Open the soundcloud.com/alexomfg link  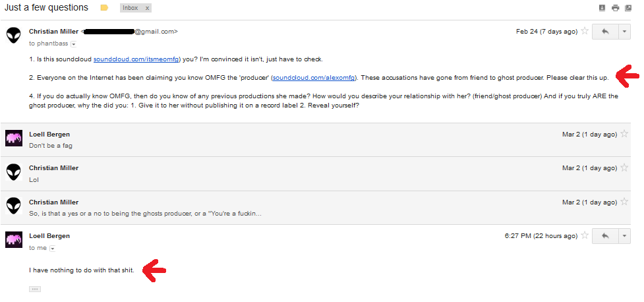[x=314, y=77]
